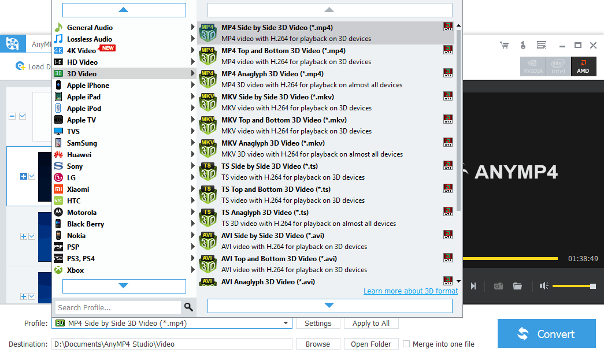Select the General Audio category
The width and height of the screenshot is (604, 364).
124,27
